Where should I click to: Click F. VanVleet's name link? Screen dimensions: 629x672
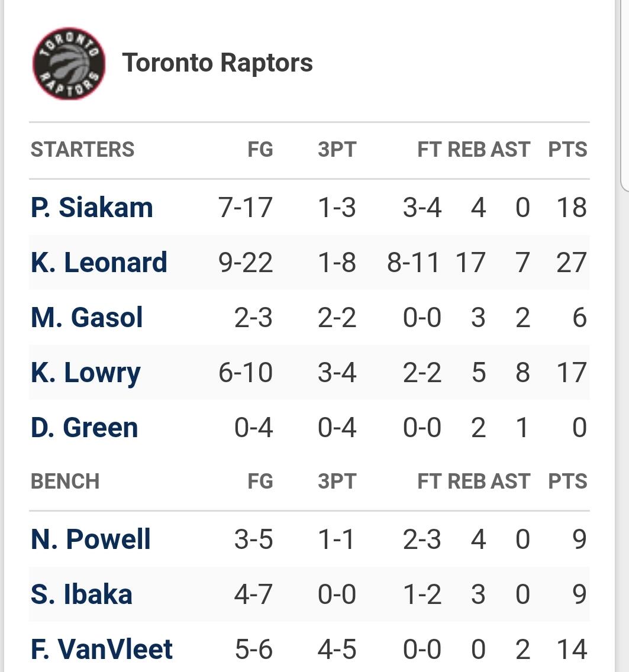coord(102,650)
